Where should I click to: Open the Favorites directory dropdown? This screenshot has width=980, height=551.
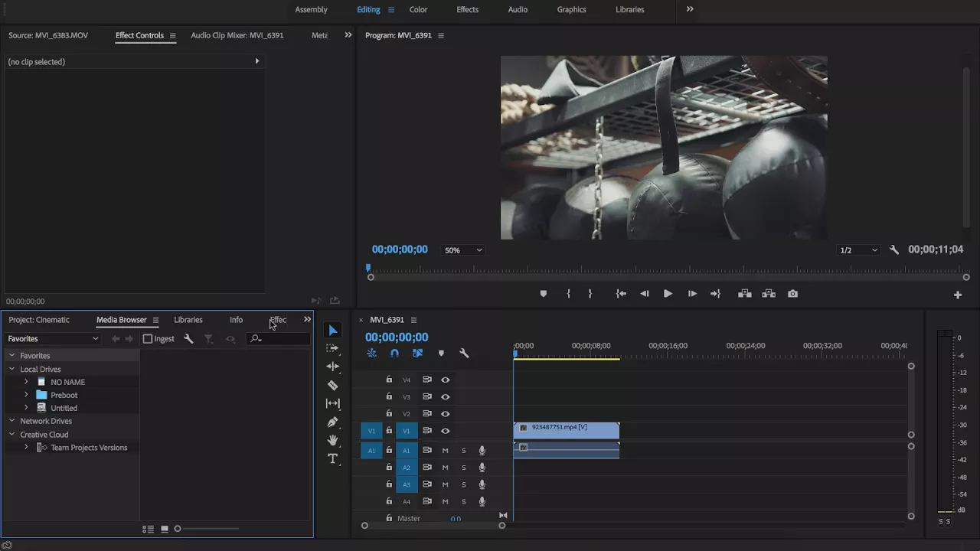click(x=53, y=339)
